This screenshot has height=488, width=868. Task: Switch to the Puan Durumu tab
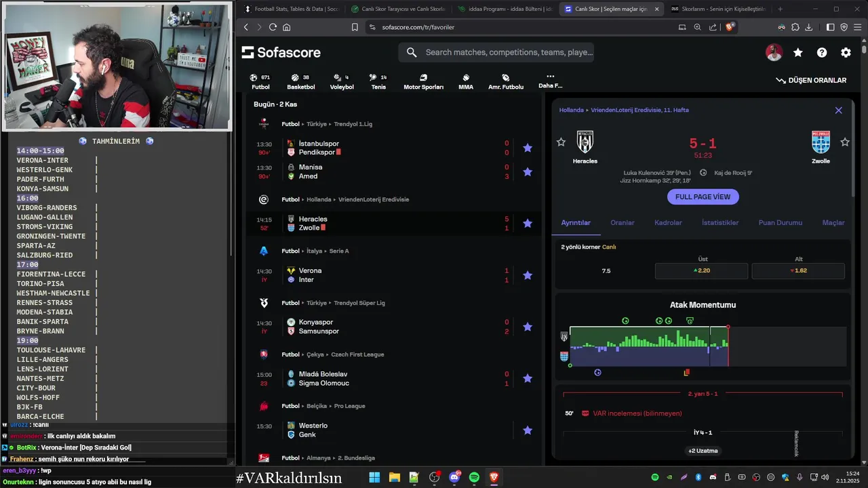coord(780,222)
